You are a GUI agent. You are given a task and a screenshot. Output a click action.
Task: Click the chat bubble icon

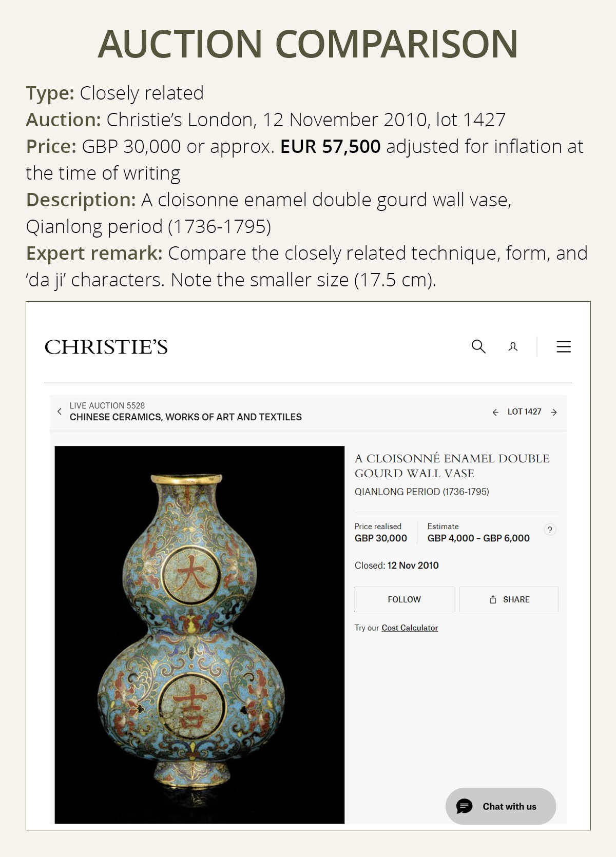click(x=465, y=806)
